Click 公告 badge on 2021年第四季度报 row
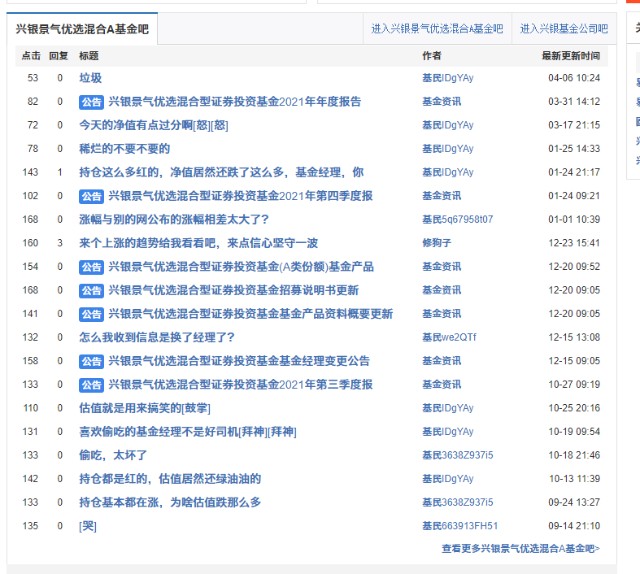This screenshot has height=574, width=640. coord(91,196)
